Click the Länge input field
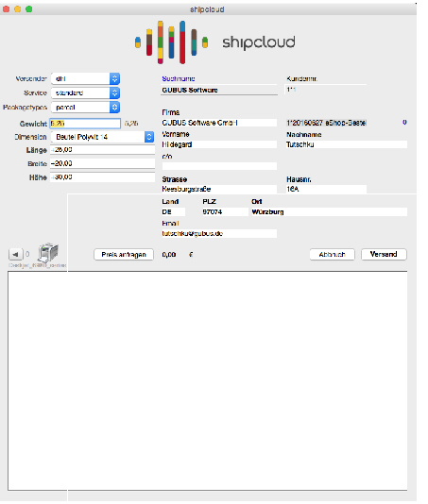Viewport: 428px width, 504px height. click(102, 150)
